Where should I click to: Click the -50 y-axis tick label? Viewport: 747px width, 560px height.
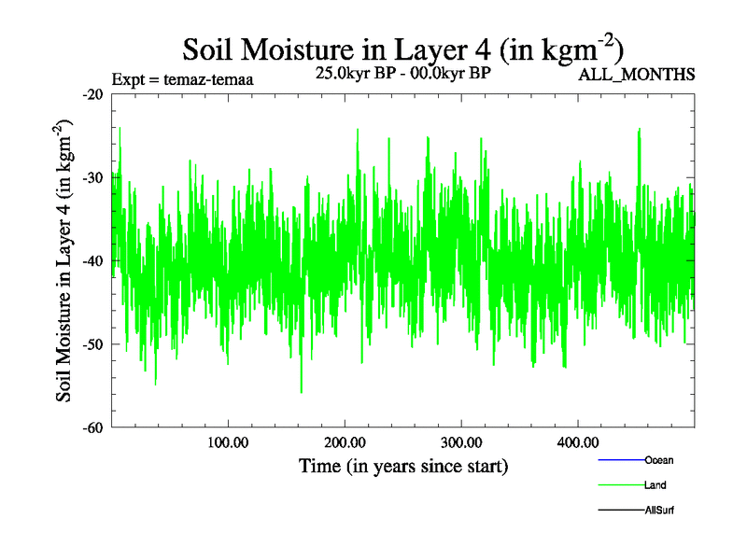point(92,344)
